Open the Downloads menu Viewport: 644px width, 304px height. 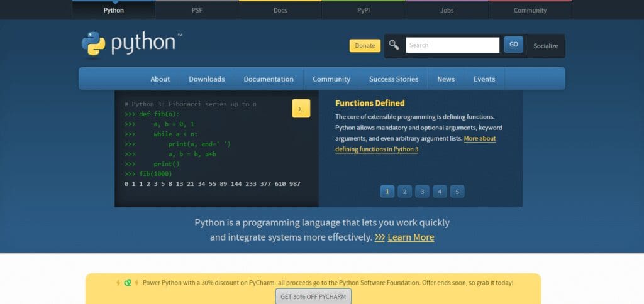[x=206, y=79]
